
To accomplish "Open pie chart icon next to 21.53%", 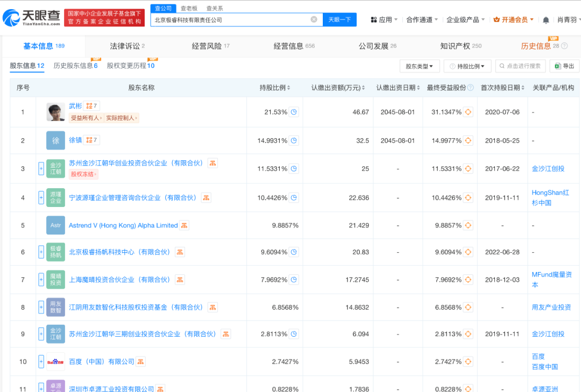I will pyautogui.click(x=294, y=112).
